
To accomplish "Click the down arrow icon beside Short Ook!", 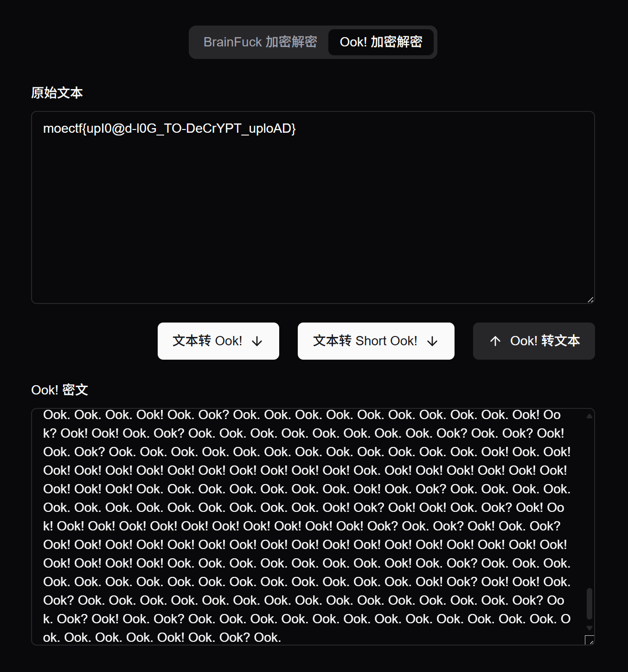I will tap(432, 342).
